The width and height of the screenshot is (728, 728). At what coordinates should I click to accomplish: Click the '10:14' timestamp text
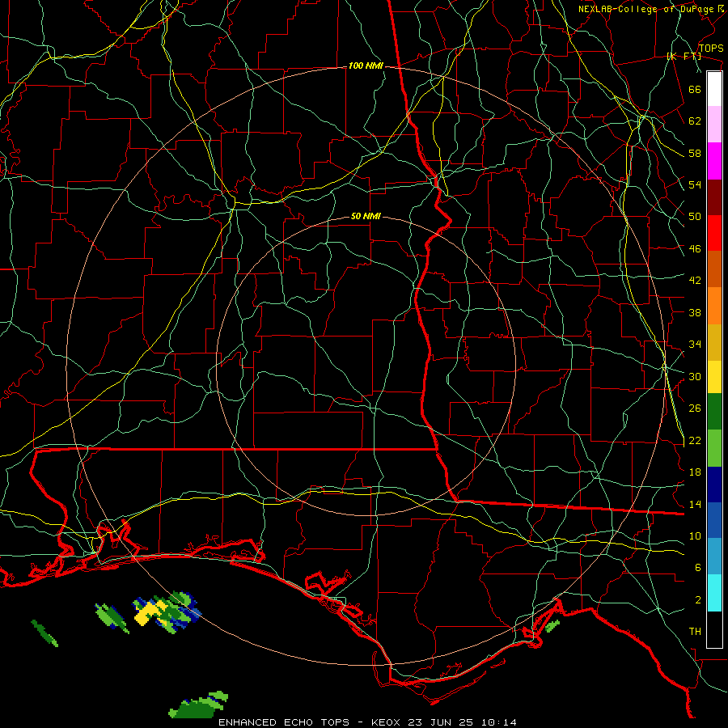point(497,722)
